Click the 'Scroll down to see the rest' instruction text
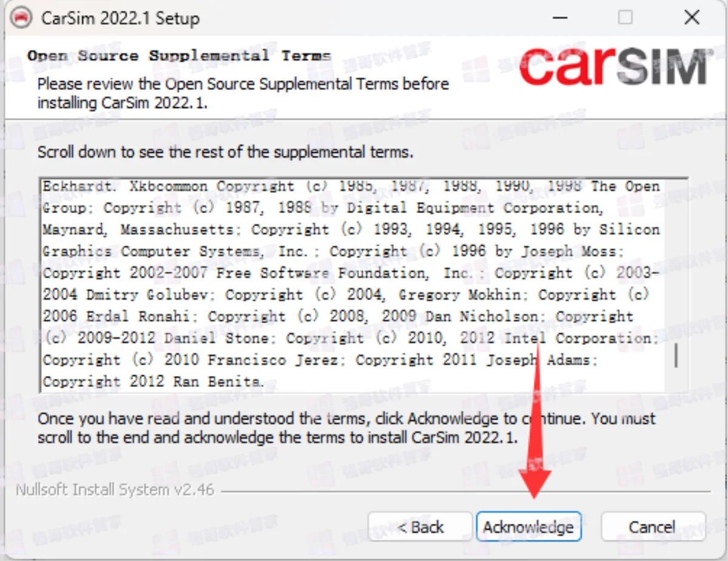 tap(225, 152)
